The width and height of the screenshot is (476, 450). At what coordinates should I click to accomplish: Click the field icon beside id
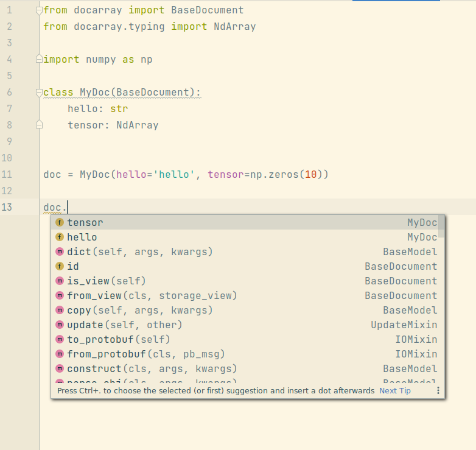[x=60, y=266]
